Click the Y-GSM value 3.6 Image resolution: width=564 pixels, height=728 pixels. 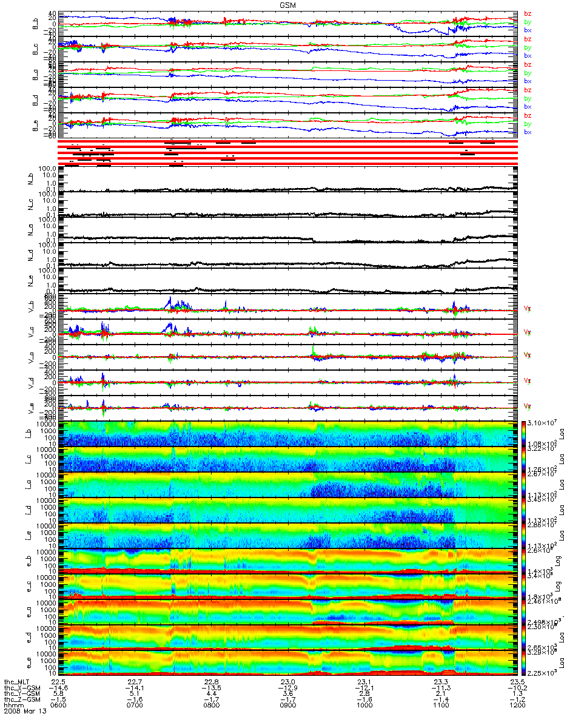[x=287, y=694]
